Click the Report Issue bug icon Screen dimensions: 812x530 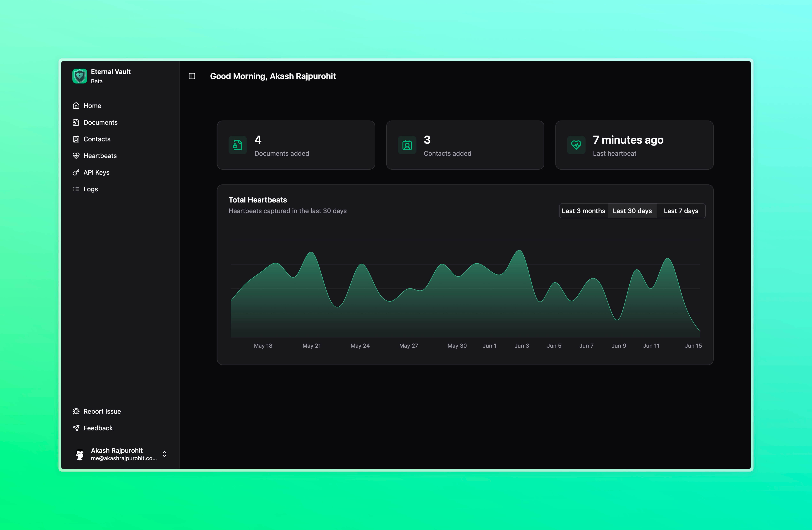(x=76, y=411)
